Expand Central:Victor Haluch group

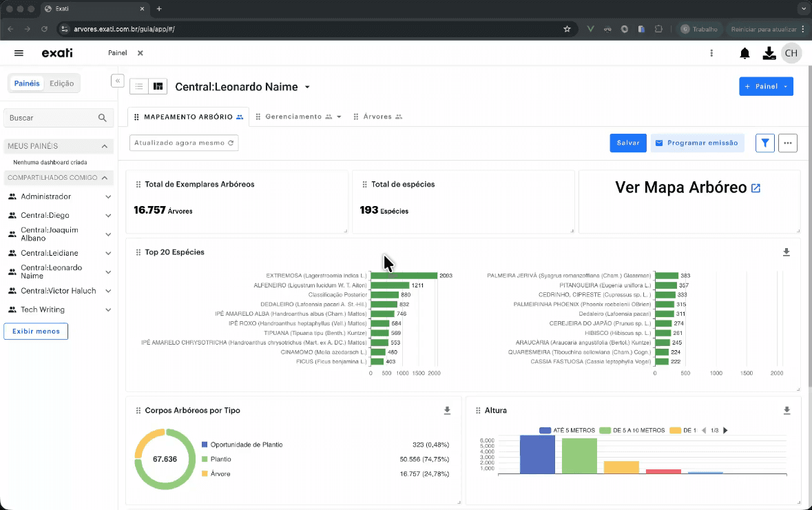[x=108, y=292]
